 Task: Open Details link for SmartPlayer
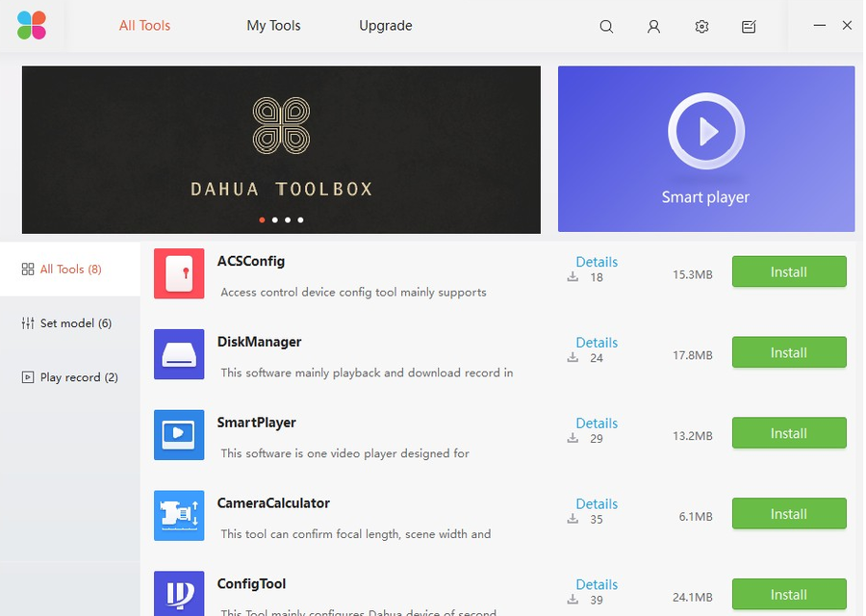tap(597, 423)
